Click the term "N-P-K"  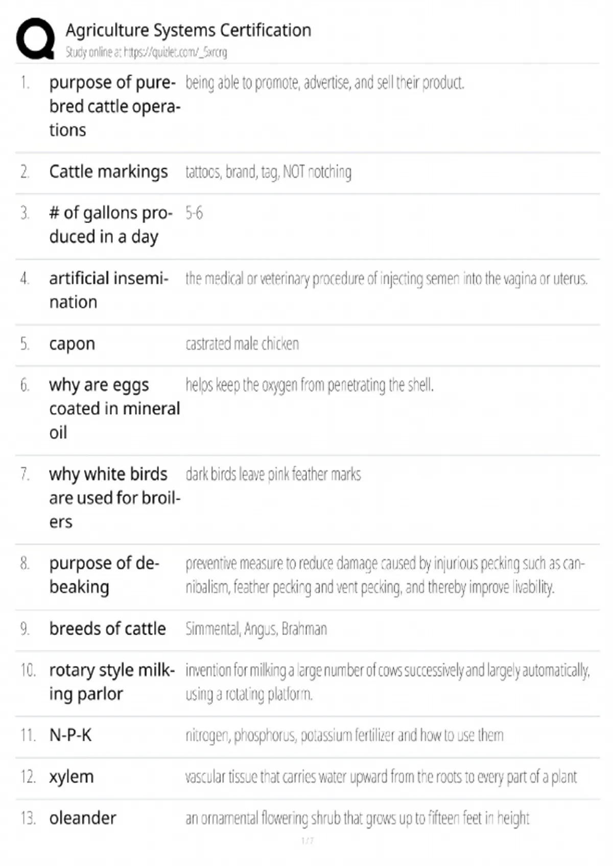pyautogui.click(x=70, y=735)
